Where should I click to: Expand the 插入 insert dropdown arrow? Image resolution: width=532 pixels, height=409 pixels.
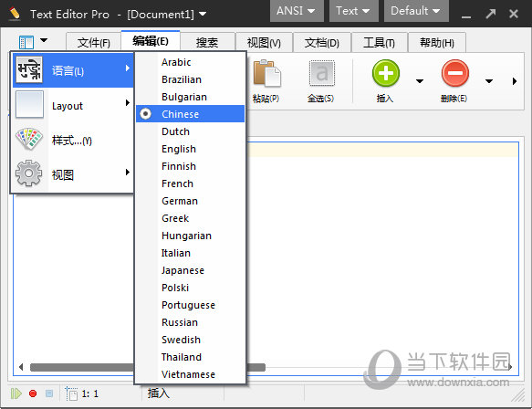(420, 81)
